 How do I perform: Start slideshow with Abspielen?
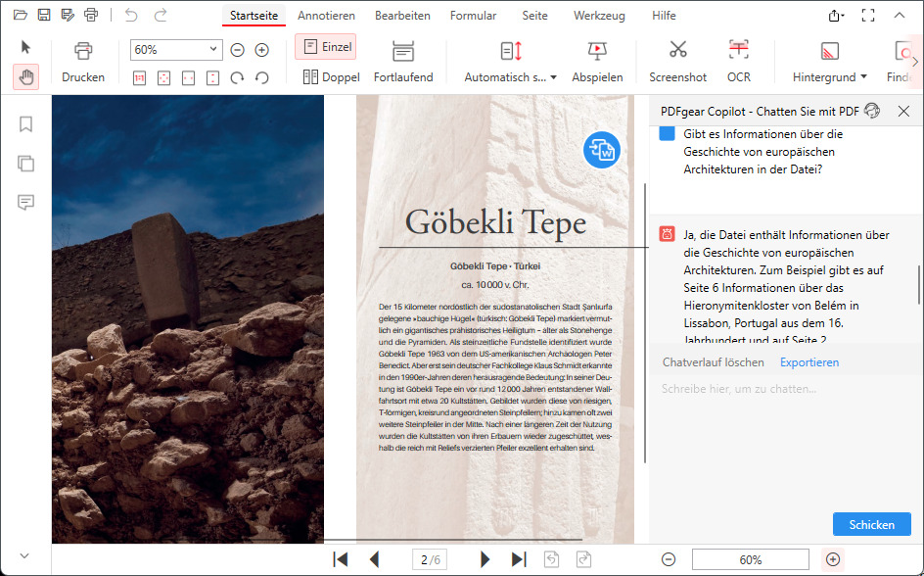click(597, 62)
